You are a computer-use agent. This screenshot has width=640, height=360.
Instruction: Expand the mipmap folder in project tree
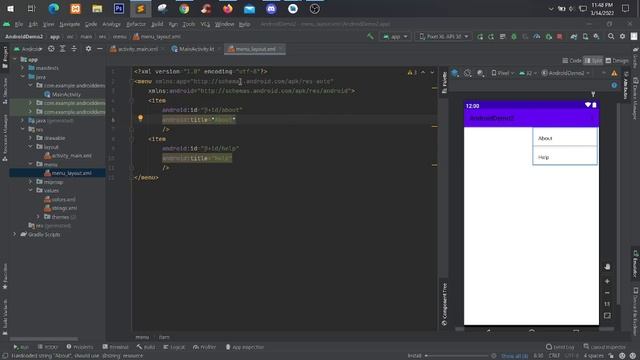click(x=31, y=182)
